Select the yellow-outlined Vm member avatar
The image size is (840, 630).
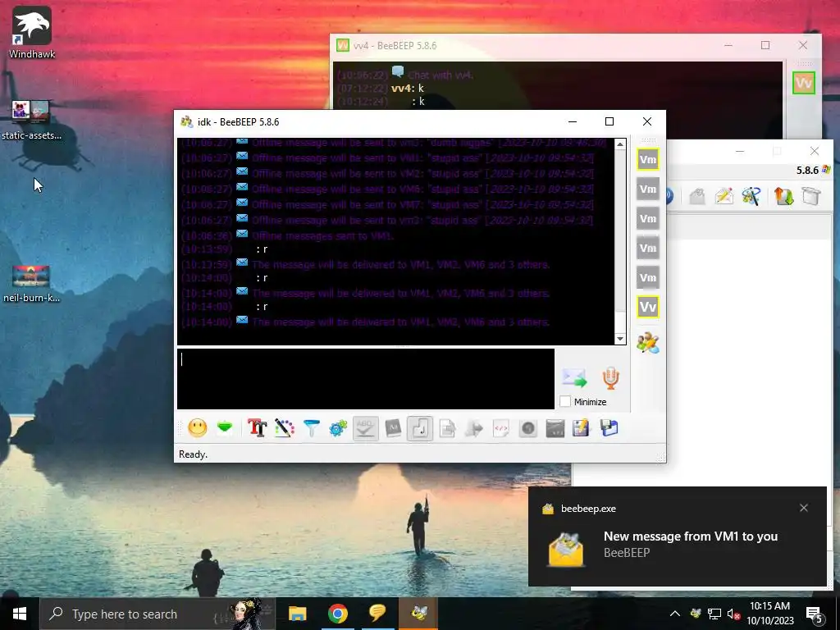[x=648, y=159]
